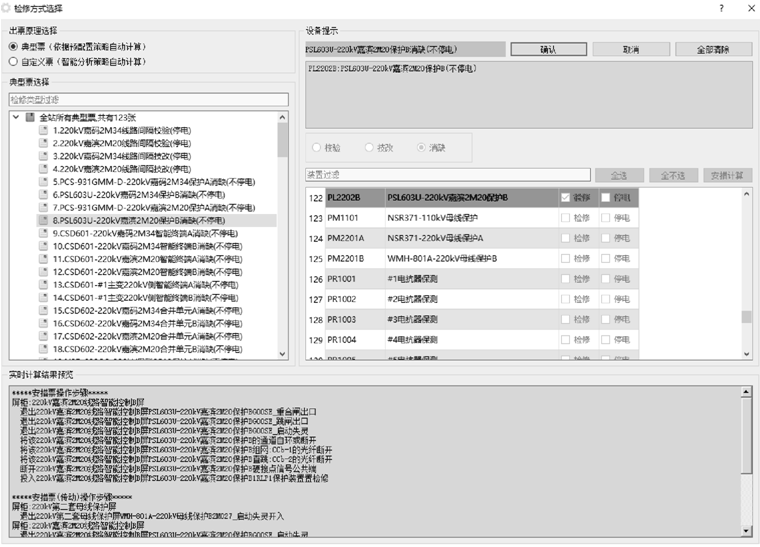This screenshot has width=760, height=547.
Task: Click up arrow of typical ticket tree scrollbar
Action: [x=283, y=117]
